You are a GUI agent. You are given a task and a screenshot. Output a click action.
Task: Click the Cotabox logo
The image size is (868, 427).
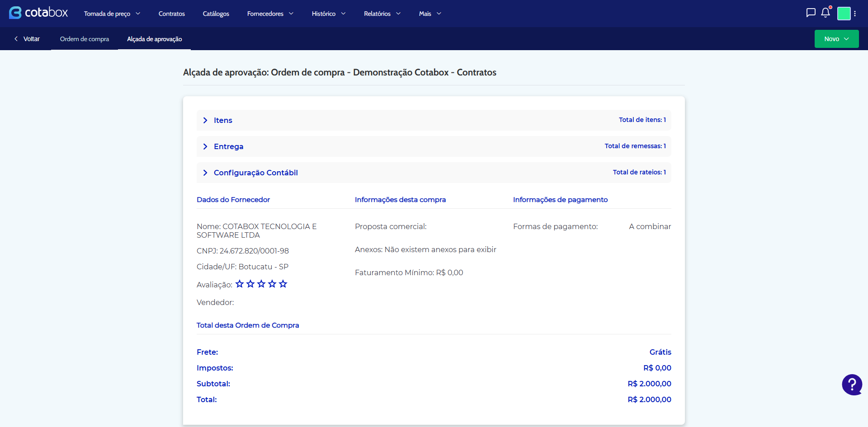(x=38, y=13)
